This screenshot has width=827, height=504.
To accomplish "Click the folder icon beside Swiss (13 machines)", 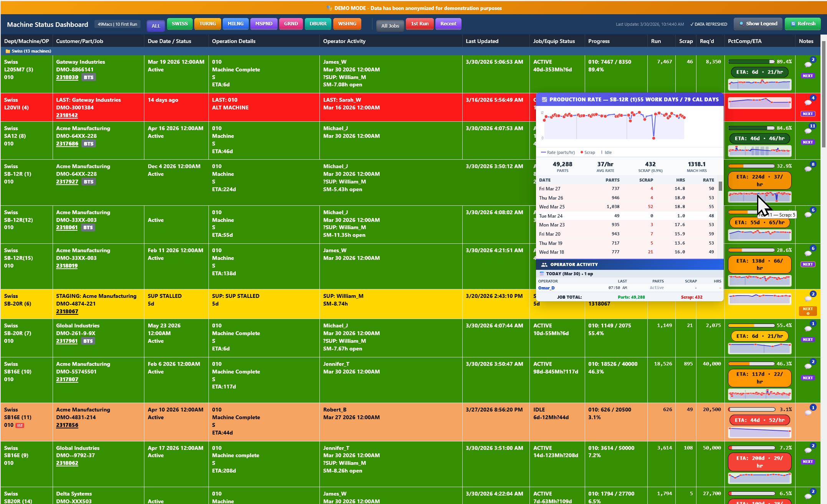I will point(8,51).
